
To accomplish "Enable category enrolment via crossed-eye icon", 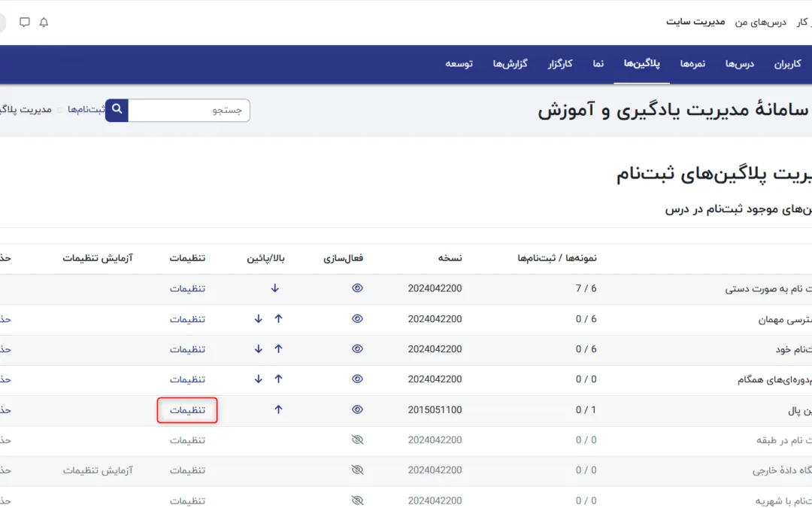I will 357,440.
